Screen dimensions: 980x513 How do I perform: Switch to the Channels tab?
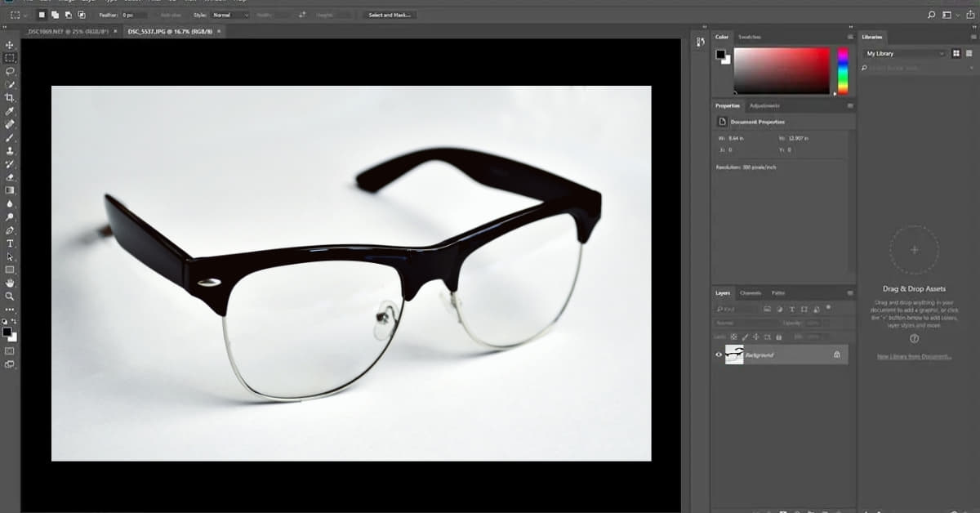[x=750, y=292]
